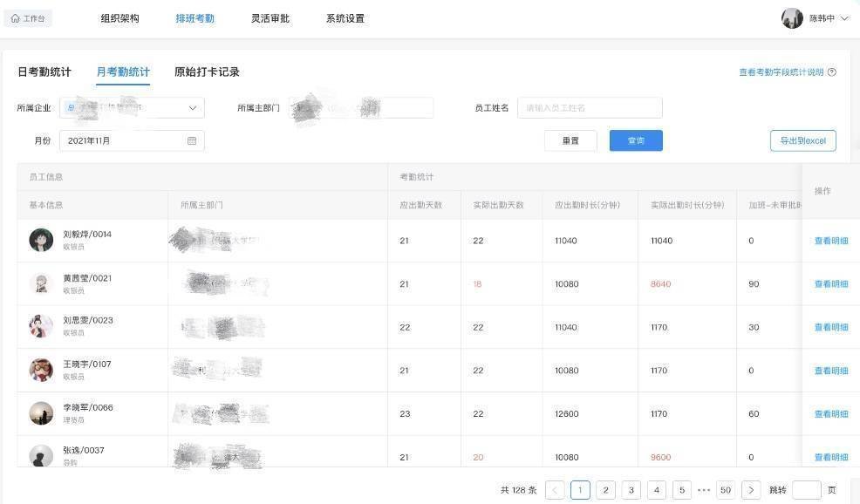
Task: Click name text 刘毅烨/0014
Action: coord(87,234)
